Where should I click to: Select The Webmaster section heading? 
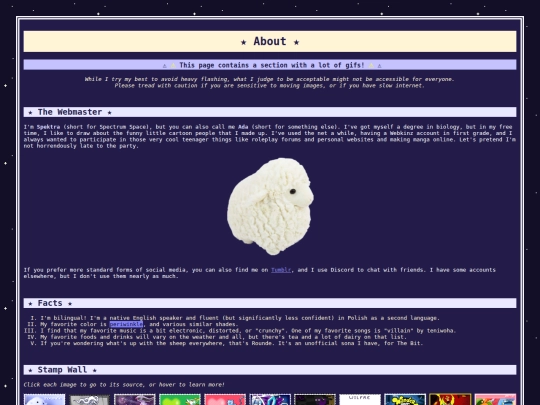click(270, 112)
